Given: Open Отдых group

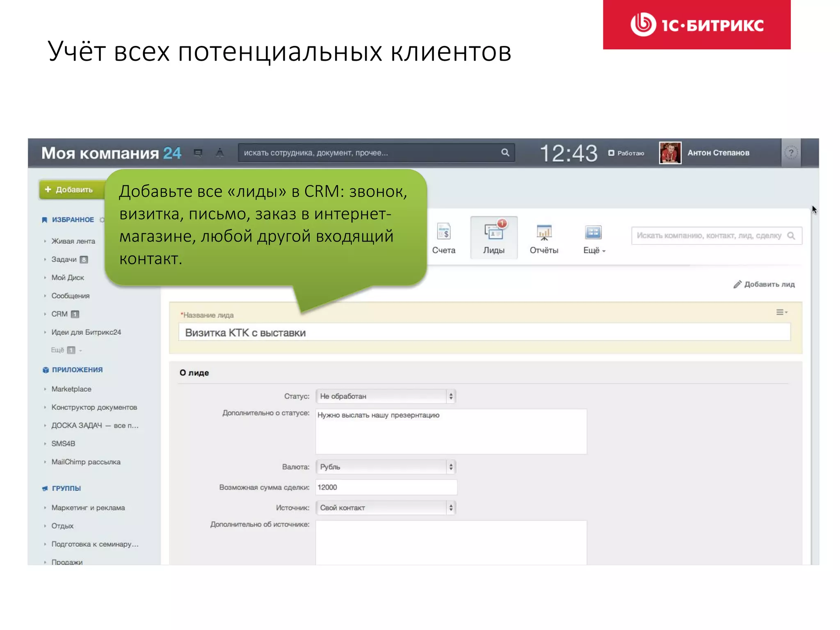Looking at the screenshot, I should point(62,526).
